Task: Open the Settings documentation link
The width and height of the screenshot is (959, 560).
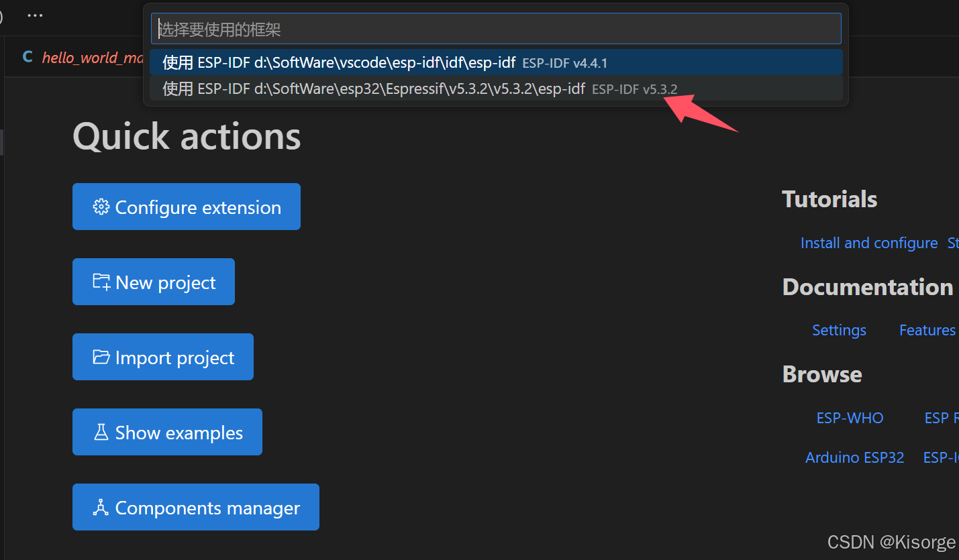Action: [839, 330]
